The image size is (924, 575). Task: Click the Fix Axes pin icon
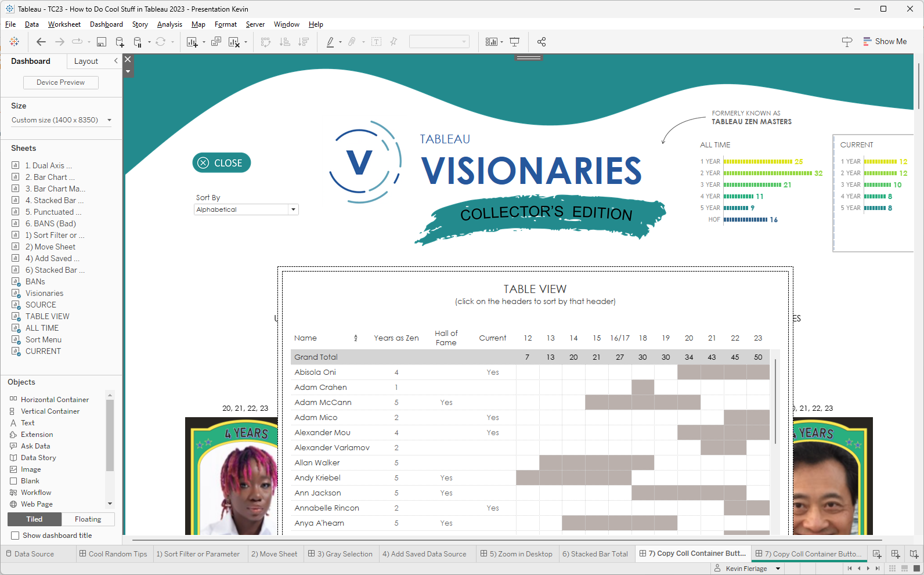(x=394, y=42)
